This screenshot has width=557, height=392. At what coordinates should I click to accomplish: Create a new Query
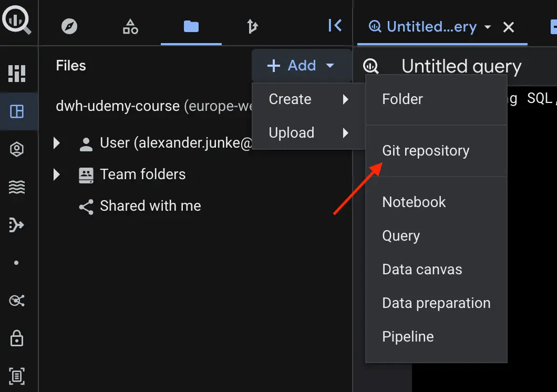click(436, 236)
